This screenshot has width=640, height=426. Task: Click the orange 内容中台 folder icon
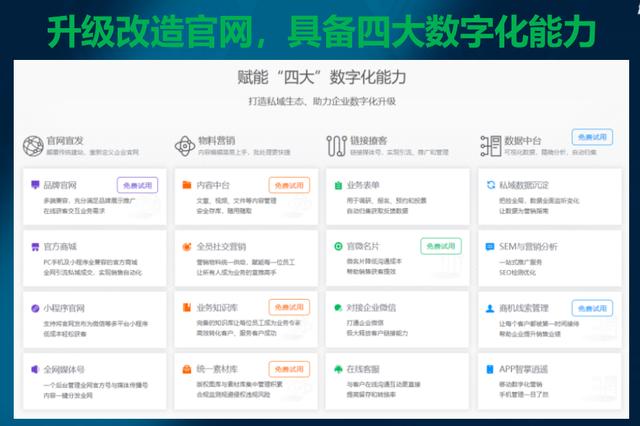185,185
